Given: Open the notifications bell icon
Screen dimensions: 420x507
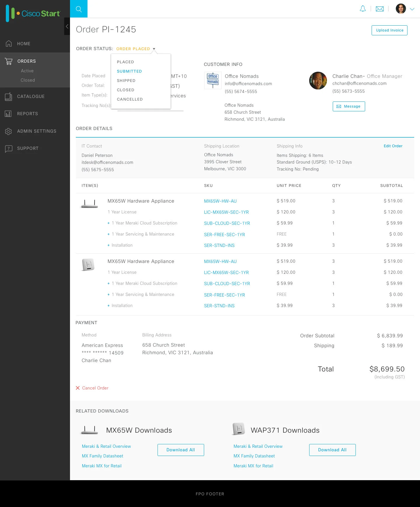Looking at the screenshot, I should point(363,9).
